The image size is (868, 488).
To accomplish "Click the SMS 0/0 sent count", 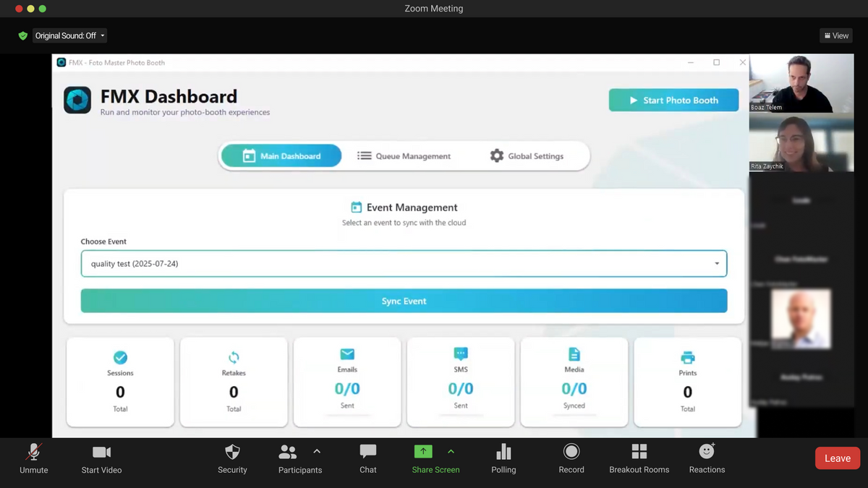I will [461, 389].
